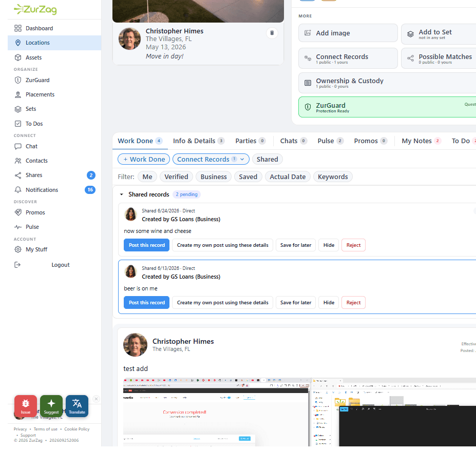Delete post using the trash icon
476x470 pixels.
(272, 33)
